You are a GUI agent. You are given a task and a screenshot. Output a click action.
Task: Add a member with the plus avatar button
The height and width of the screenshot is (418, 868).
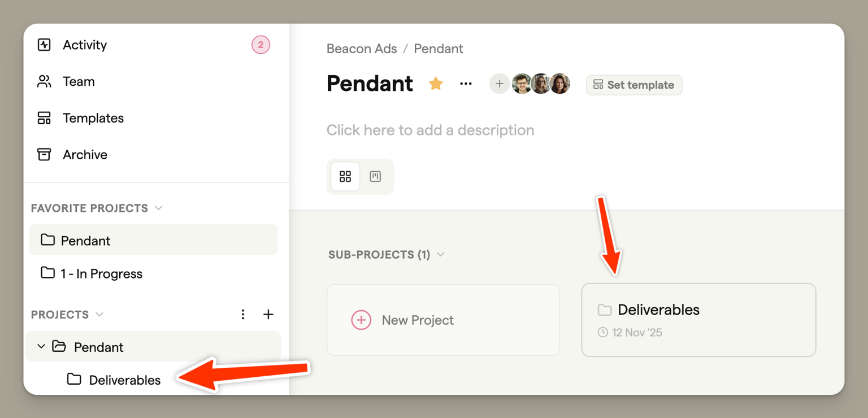[x=500, y=84]
